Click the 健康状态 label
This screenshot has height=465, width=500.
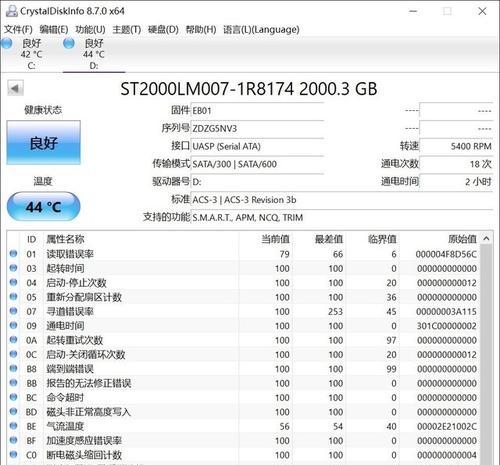pos(43,110)
